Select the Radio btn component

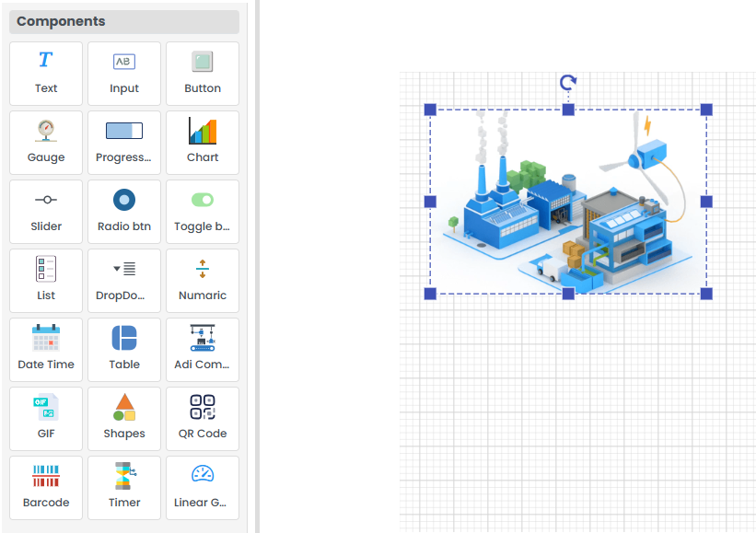(x=124, y=212)
